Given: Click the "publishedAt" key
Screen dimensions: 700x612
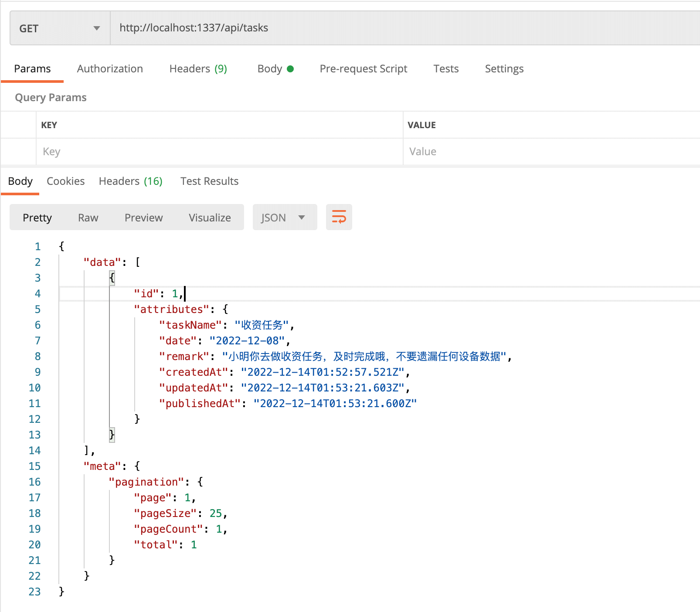Looking at the screenshot, I should tap(200, 404).
